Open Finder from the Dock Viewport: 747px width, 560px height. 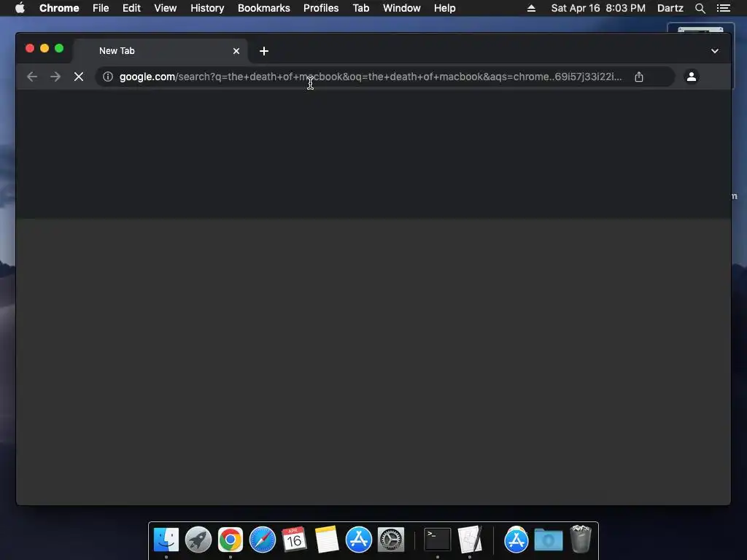pos(166,540)
